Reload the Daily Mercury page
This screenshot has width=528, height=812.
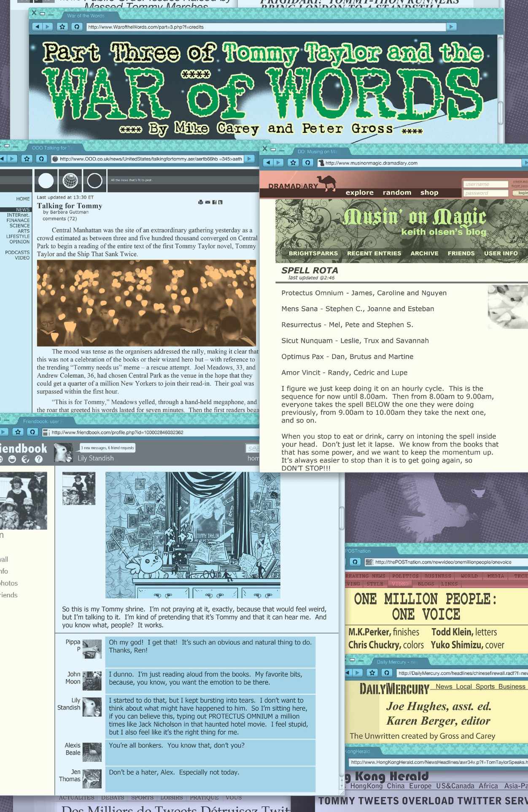(x=386, y=673)
